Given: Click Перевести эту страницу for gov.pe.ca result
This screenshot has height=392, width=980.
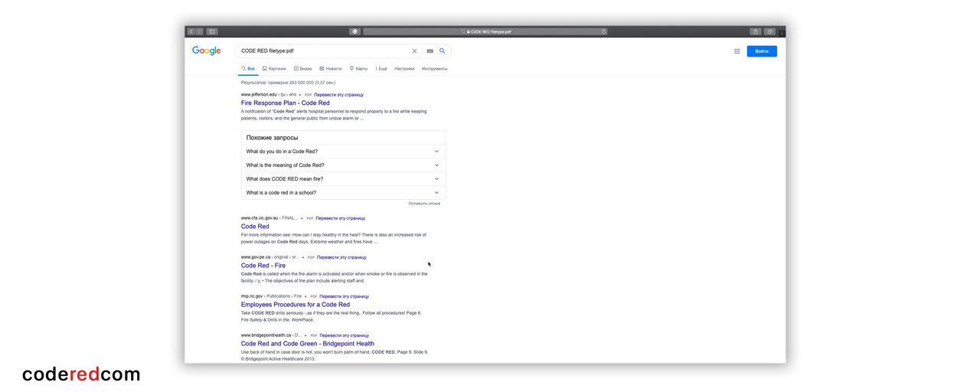Looking at the screenshot, I should (341, 257).
